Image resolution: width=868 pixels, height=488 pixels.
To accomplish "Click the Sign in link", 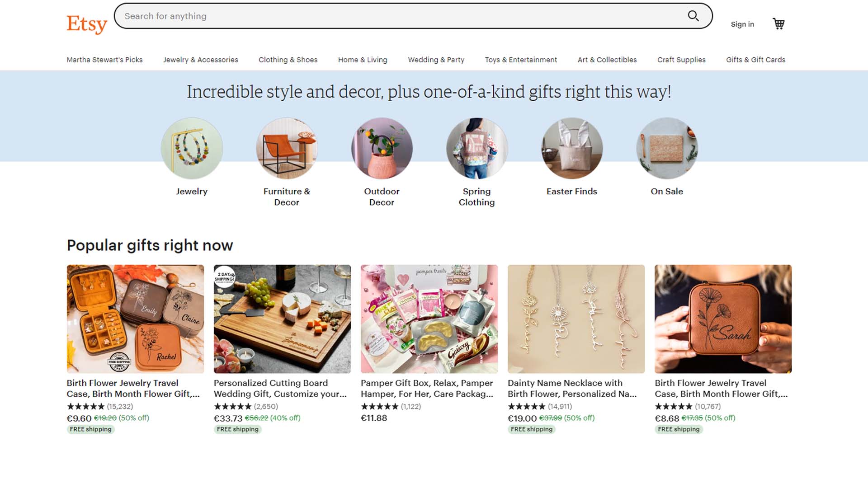I will coord(742,24).
